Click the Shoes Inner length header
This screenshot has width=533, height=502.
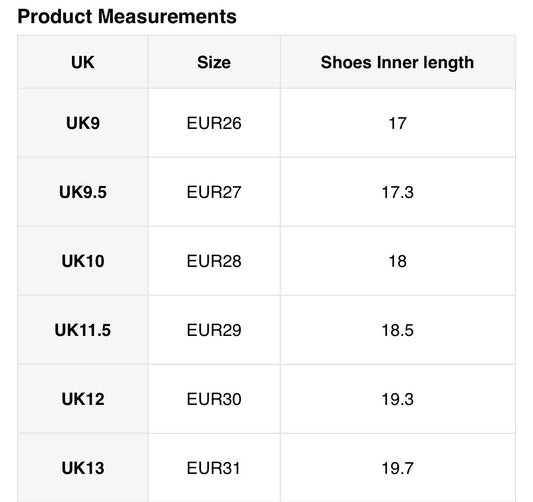click(397, 63)
